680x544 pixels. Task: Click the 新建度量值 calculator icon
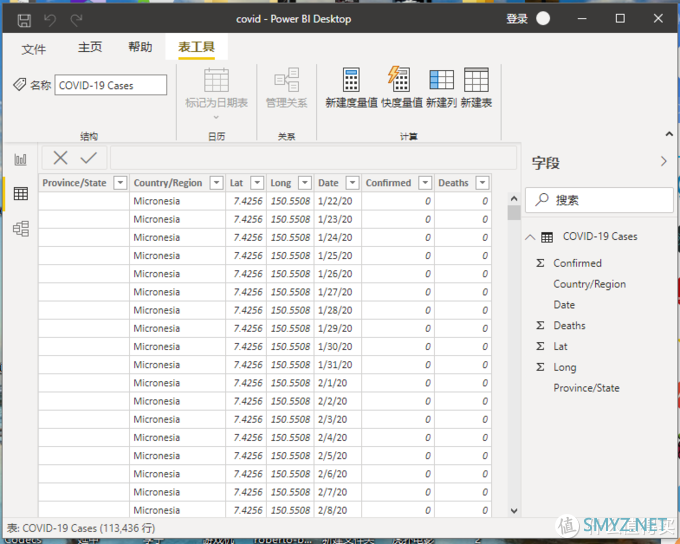351,79
